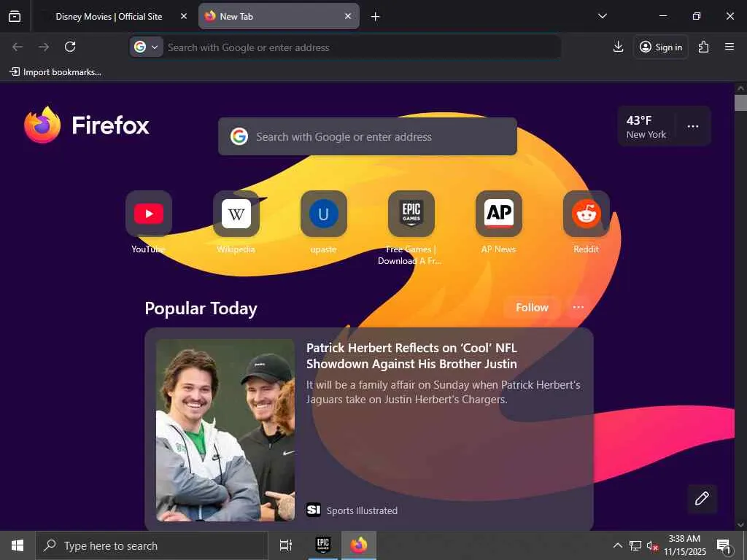
Task: Open the Reddit shortcut tile
Action: click(586, 214)
